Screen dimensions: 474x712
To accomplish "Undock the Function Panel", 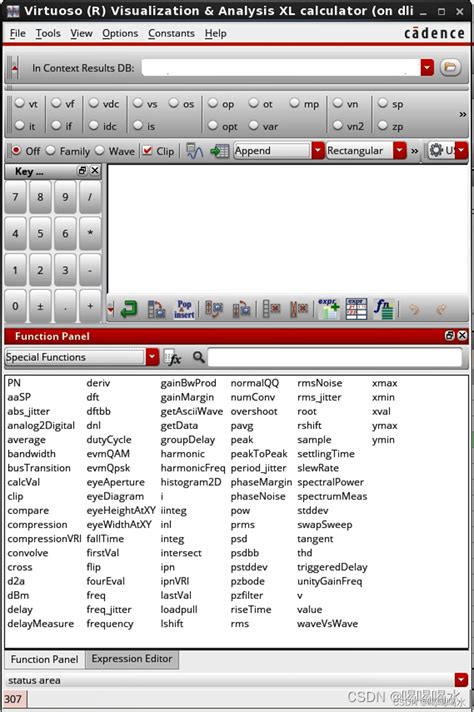I will tap(449, 336).
